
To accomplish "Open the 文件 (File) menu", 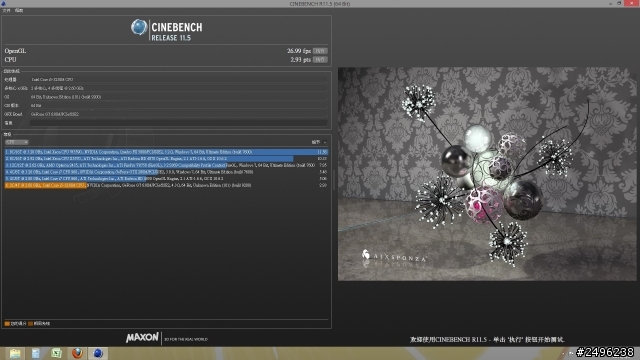I will (x=6, y=11).
